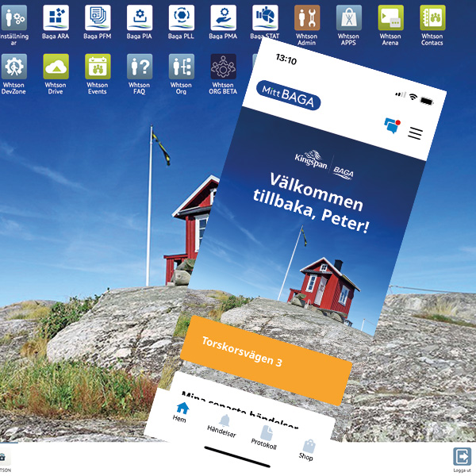
Task: Open the Protokoll tab
Action: point(264,437)
